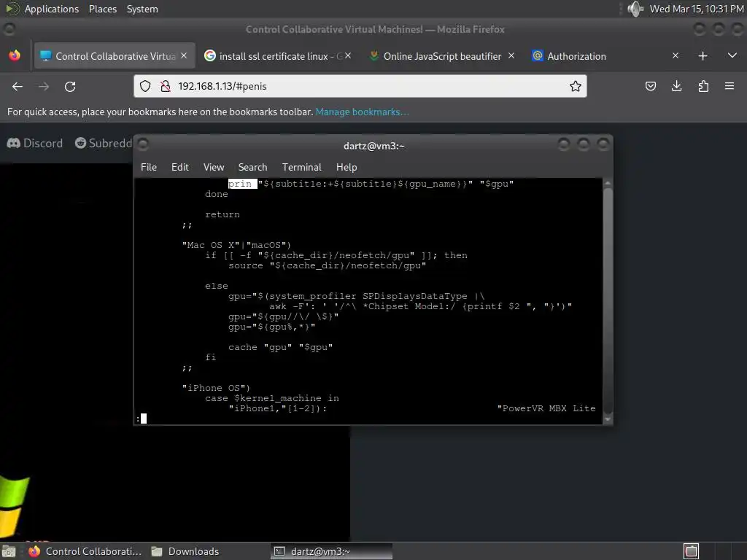Screen dimensions: 747x560
Task: Open the Firefox hamburger application menu
Action: click(x=729, y=86)
